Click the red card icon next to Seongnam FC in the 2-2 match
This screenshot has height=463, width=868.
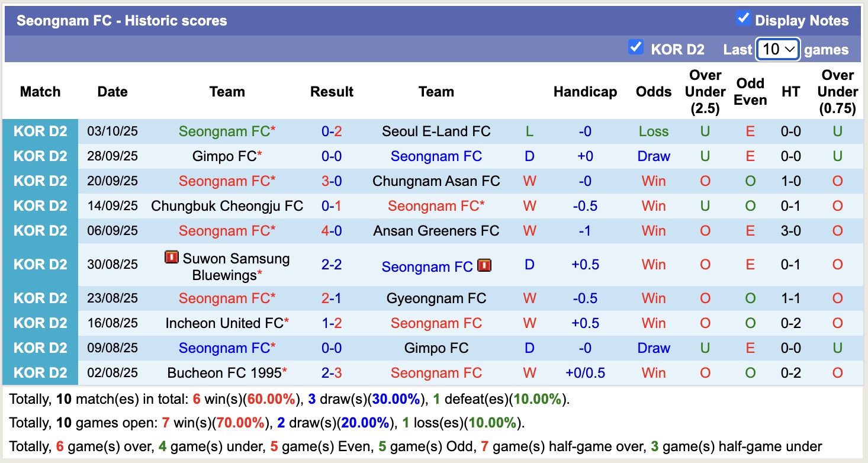[484, 266]
